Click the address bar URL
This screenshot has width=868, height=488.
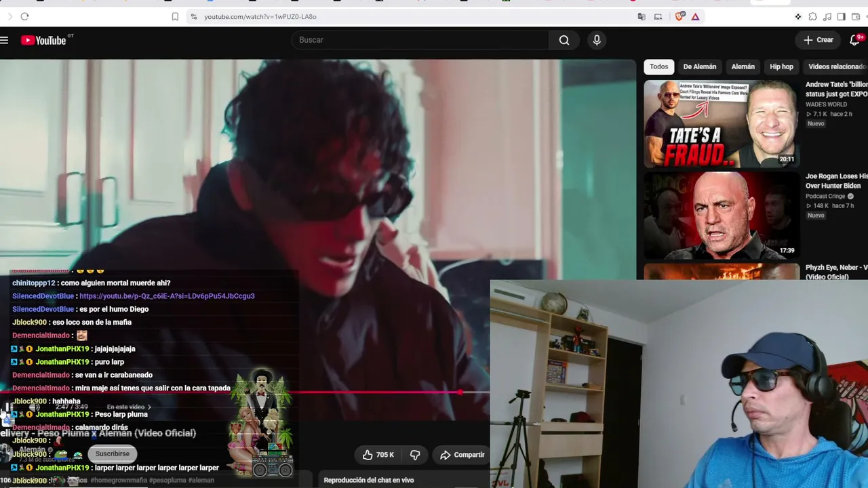[x=260, y=16]
